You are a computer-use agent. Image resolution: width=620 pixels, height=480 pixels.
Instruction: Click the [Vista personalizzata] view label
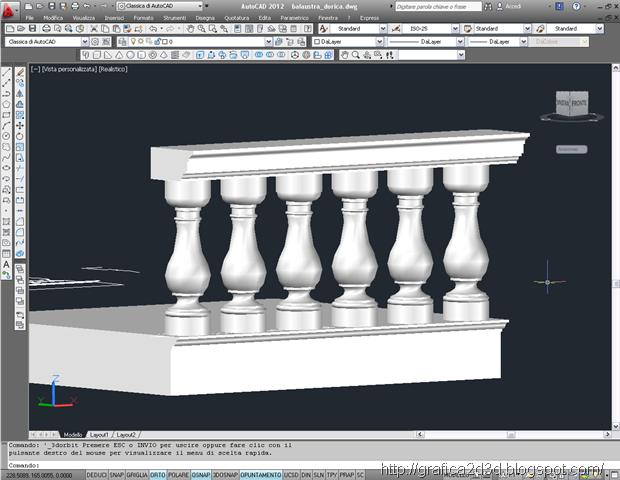[69, 69]
